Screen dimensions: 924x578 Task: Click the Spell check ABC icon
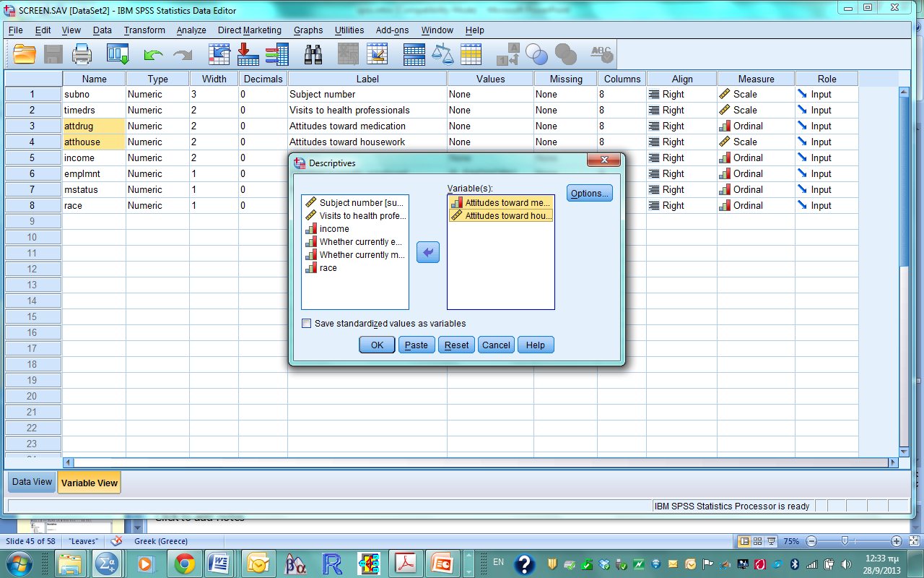coord(601,53)
